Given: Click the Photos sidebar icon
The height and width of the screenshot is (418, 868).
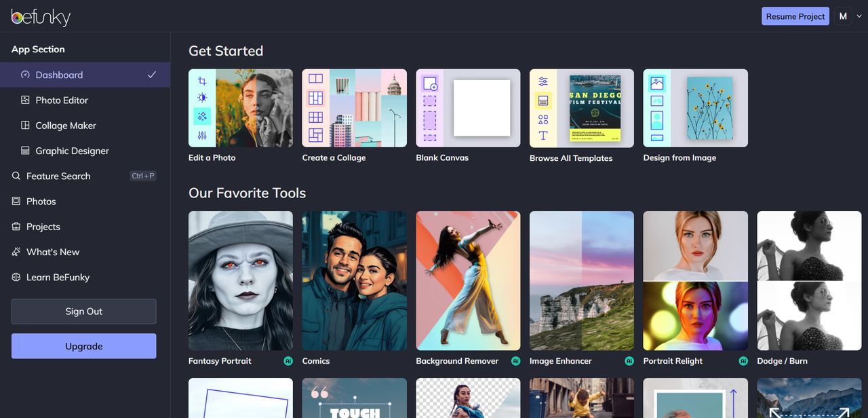Looking at the screenshot, I should [x=16, y=202].
